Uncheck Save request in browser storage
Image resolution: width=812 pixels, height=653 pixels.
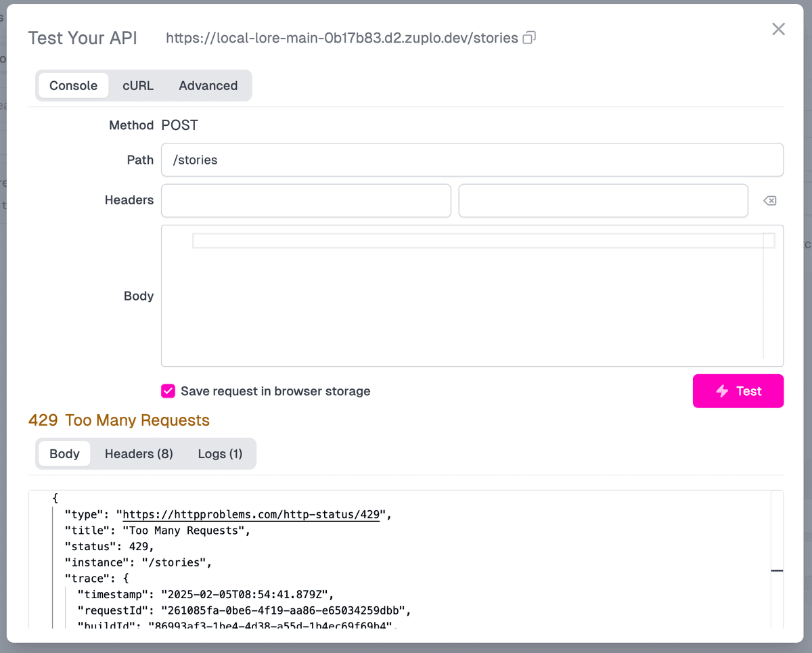point(168,391)
